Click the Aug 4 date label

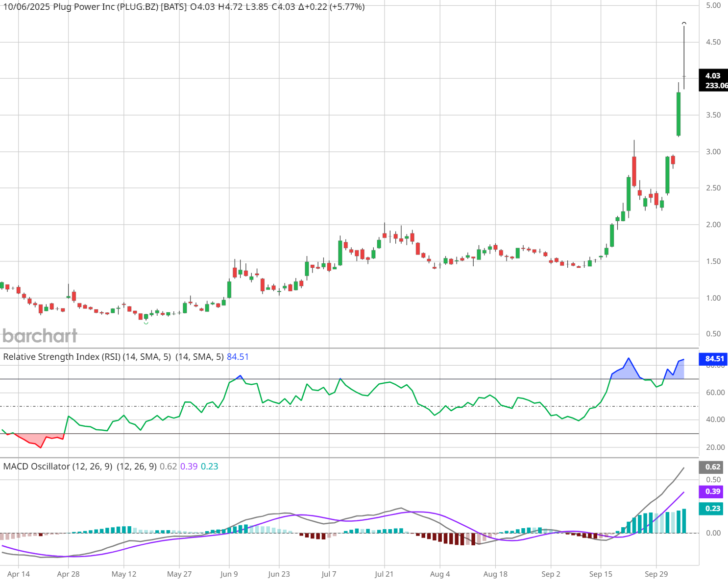(439, 574)
